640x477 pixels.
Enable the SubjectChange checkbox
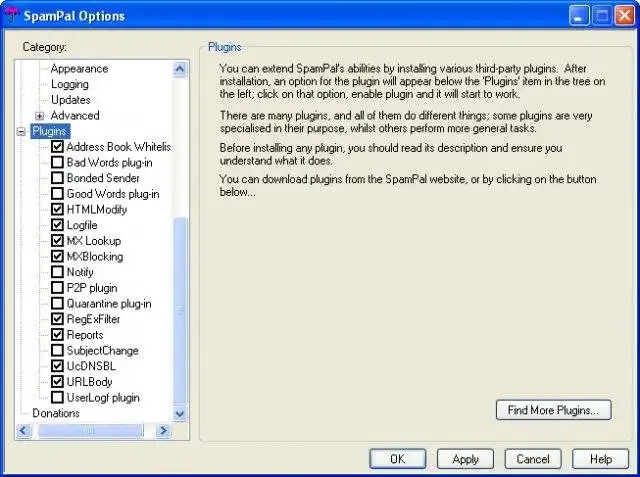tap(57, 350)
